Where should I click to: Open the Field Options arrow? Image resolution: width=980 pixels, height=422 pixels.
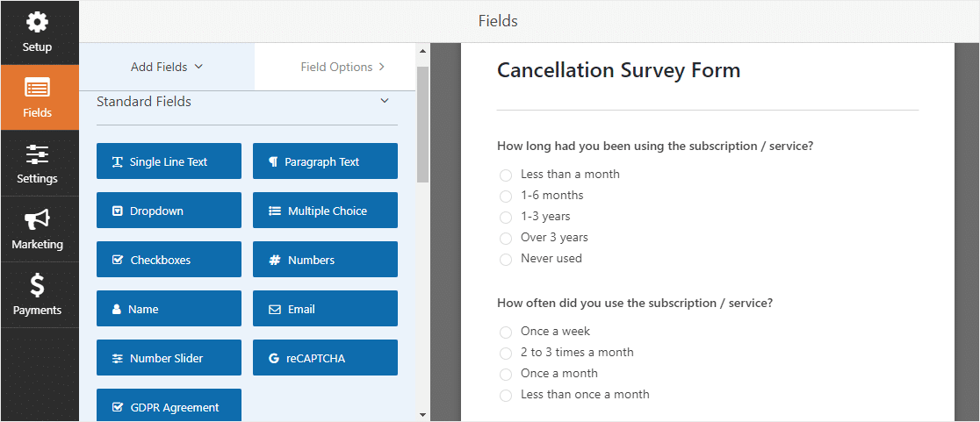[382, 67]
